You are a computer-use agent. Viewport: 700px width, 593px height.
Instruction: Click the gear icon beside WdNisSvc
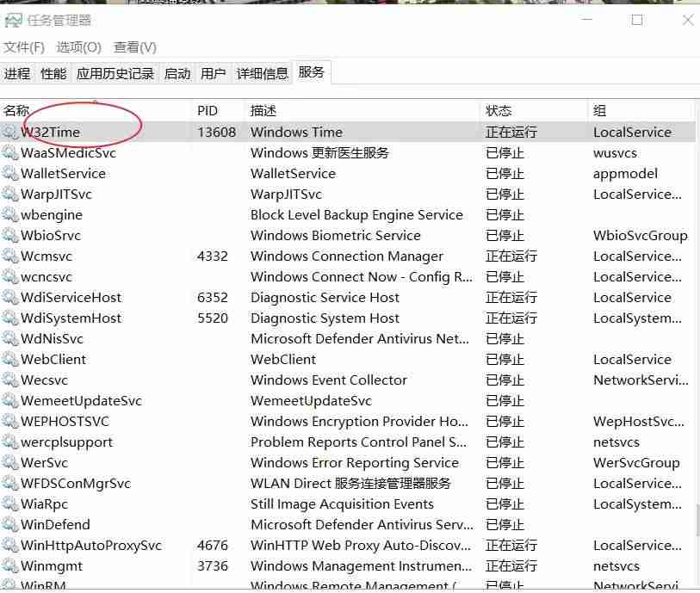[9, 338]
